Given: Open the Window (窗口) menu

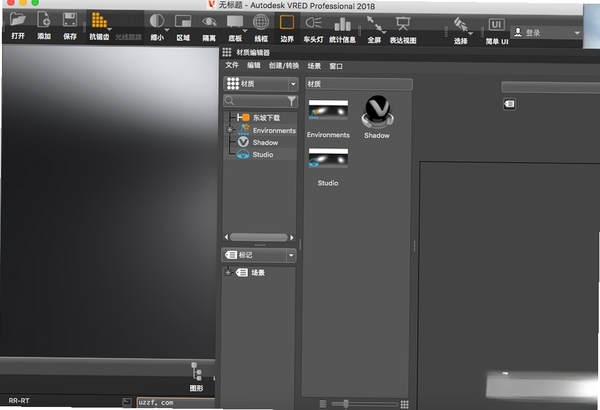Looking at the screenshot, I should [336, 66].
